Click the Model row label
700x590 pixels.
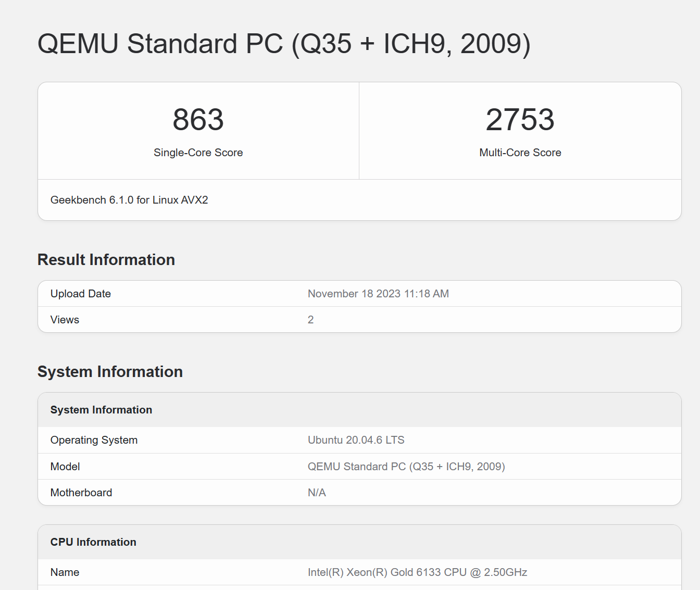(x=65, y=467)
